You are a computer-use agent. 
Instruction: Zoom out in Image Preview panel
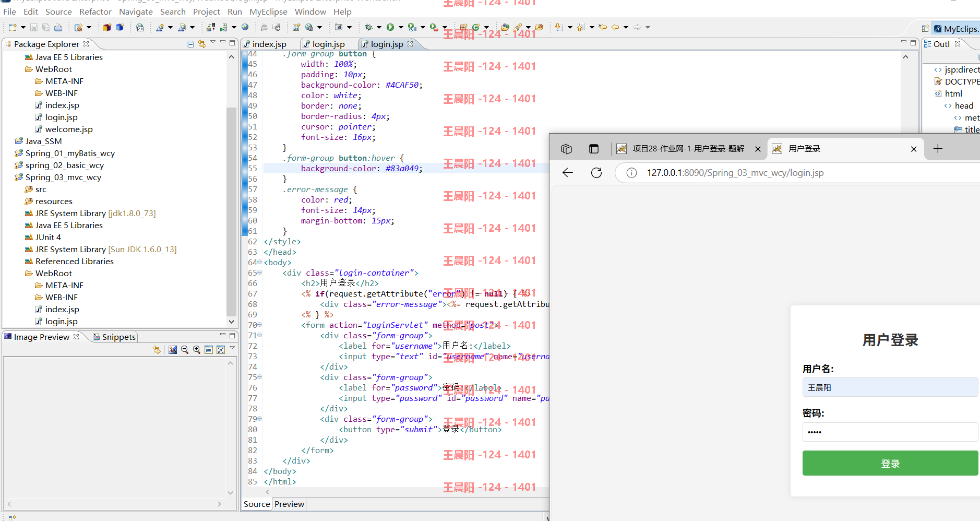click(185, 350)
